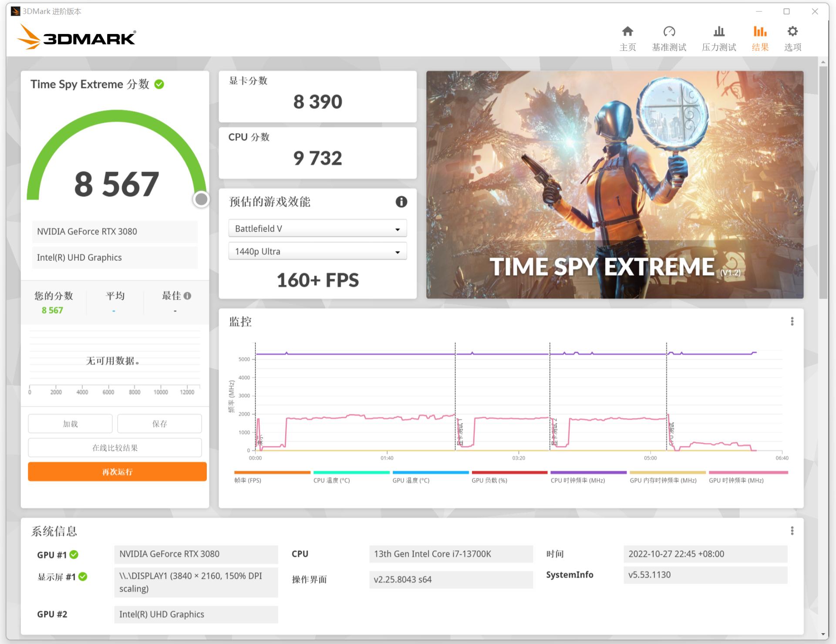Open the monitoring panel three-dot menu
836x644 pixels.
pyautogui.click(x=792, y=321)
